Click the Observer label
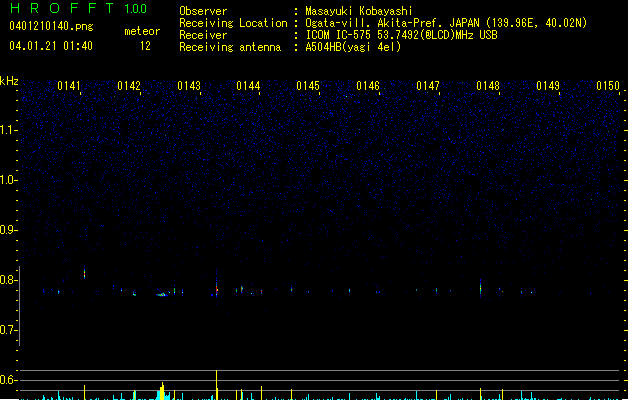This screenshot has width=629, height=400. tap(203, 11)
